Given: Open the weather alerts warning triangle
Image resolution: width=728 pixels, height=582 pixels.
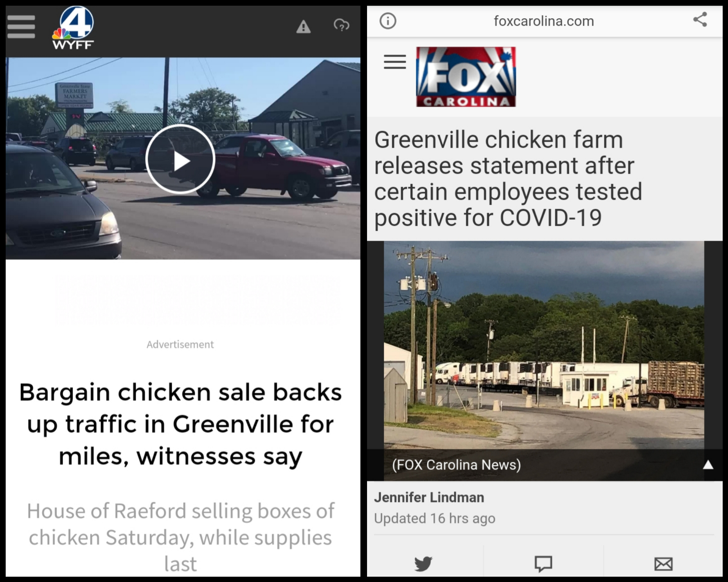Looking at the screenshot, I should 303,27.
